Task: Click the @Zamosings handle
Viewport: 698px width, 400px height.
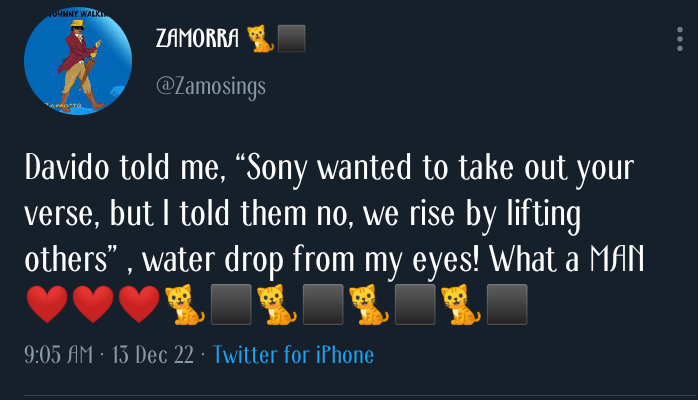Action: (211, 87)
